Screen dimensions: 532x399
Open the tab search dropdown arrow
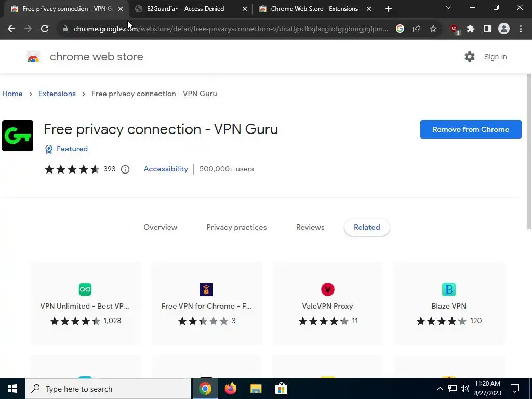tap(448, 7)
